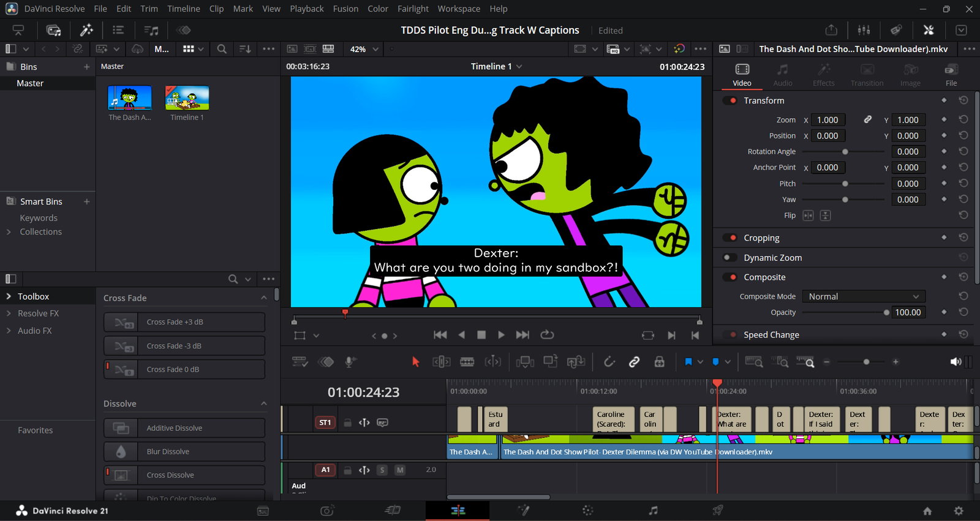Adjust the Rotation Angle slider
The width and height of the screenshot is (980, 521).
coord(845,152)
